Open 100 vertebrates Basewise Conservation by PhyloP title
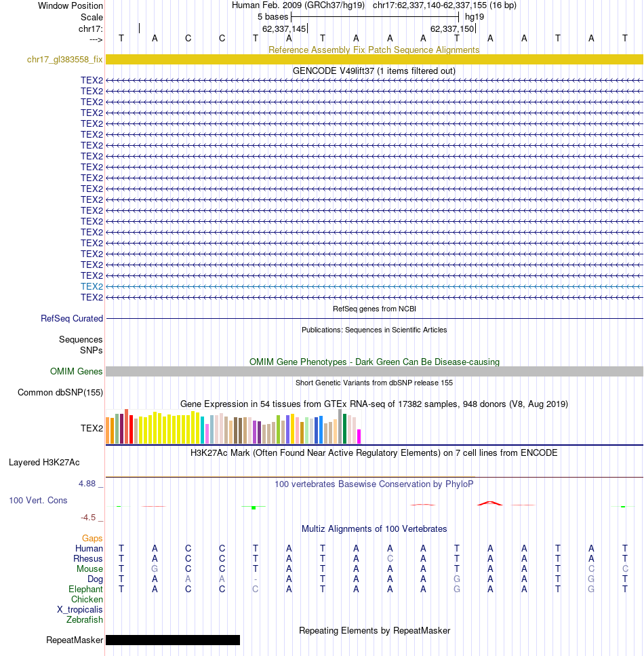 374,484
